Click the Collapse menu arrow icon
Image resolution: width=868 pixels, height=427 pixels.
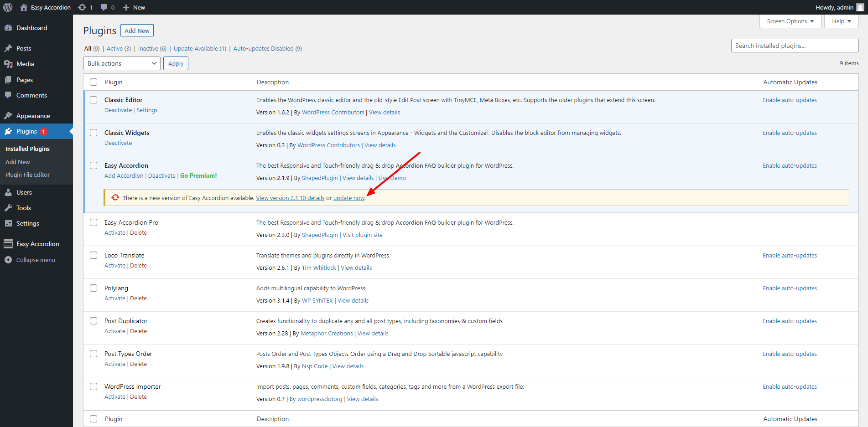(8, 260)
